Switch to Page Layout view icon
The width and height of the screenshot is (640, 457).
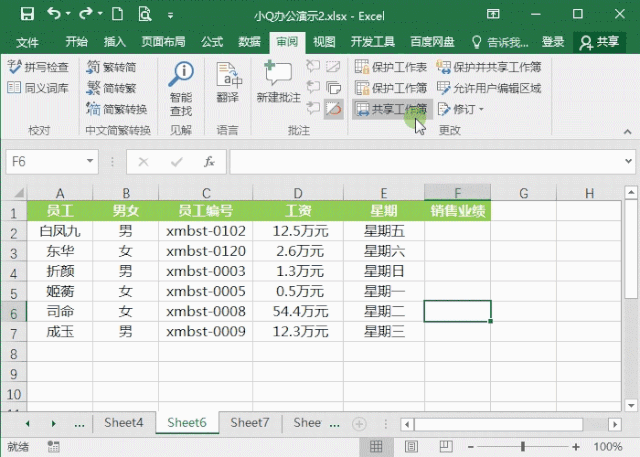pyautogui.click(x=411, y=446)
